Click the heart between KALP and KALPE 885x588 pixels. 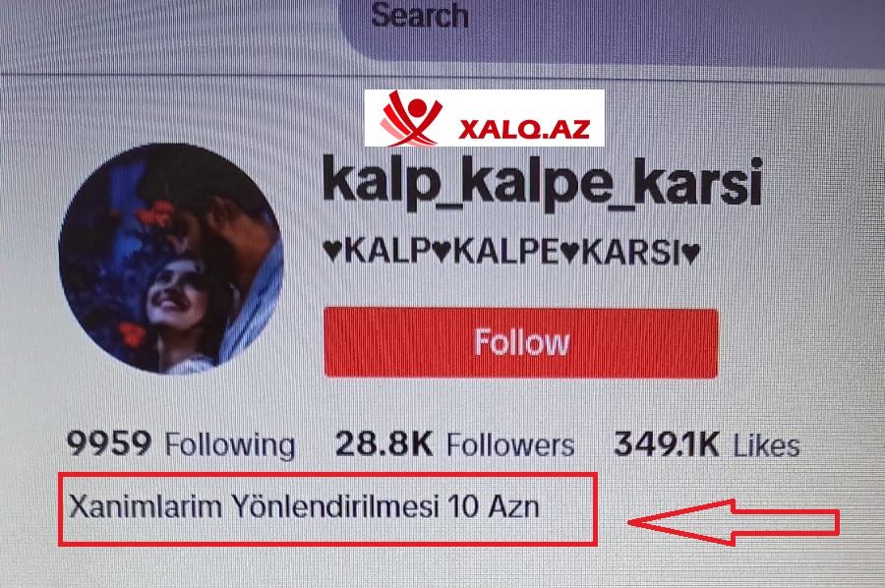[x=442, y=253]
